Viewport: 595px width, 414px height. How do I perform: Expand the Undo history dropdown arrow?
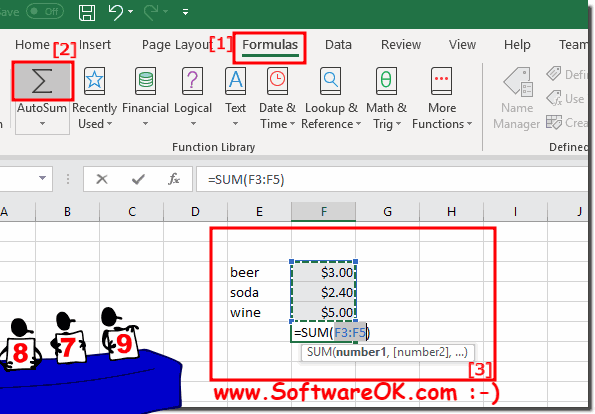click(x=130, y=12)
